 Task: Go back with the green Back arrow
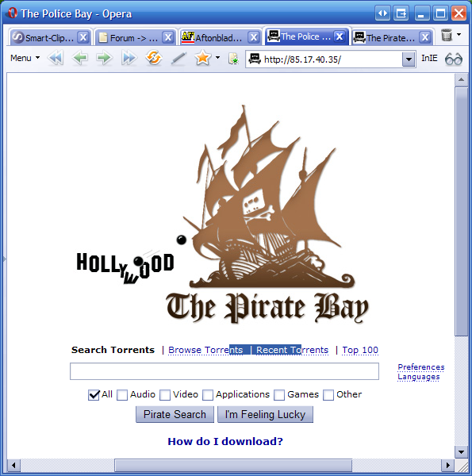tap(80, 58)
